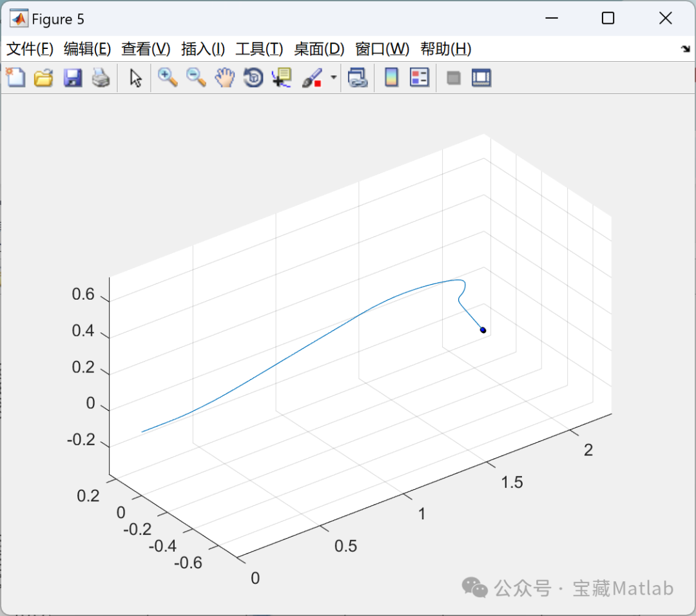
Task: Save the current figure
Action: (x=72, y=77)
